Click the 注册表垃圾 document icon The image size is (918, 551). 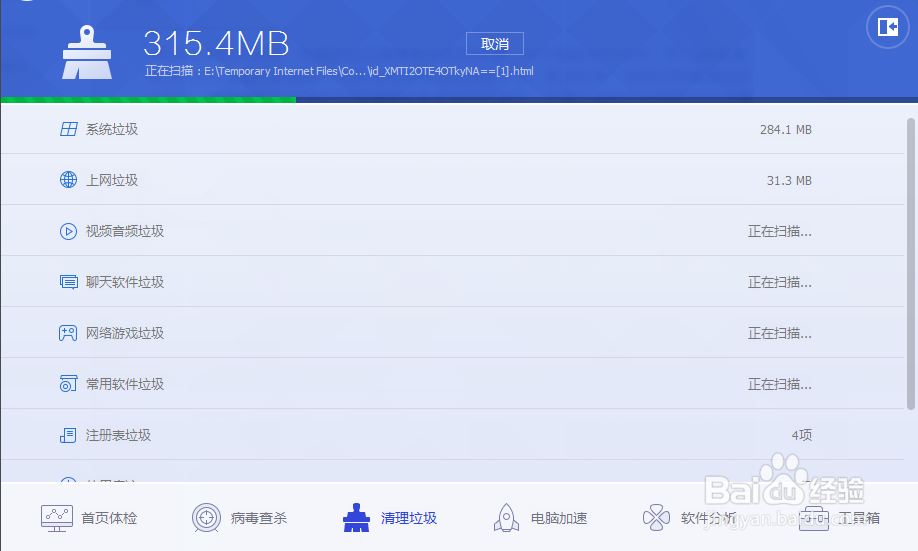pyautogui.click(x=68, y=435)
